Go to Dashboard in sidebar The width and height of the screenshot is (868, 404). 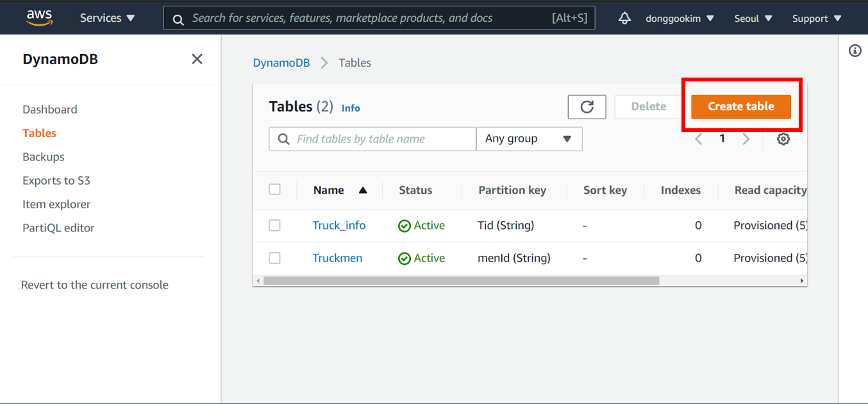click(50, 109)
